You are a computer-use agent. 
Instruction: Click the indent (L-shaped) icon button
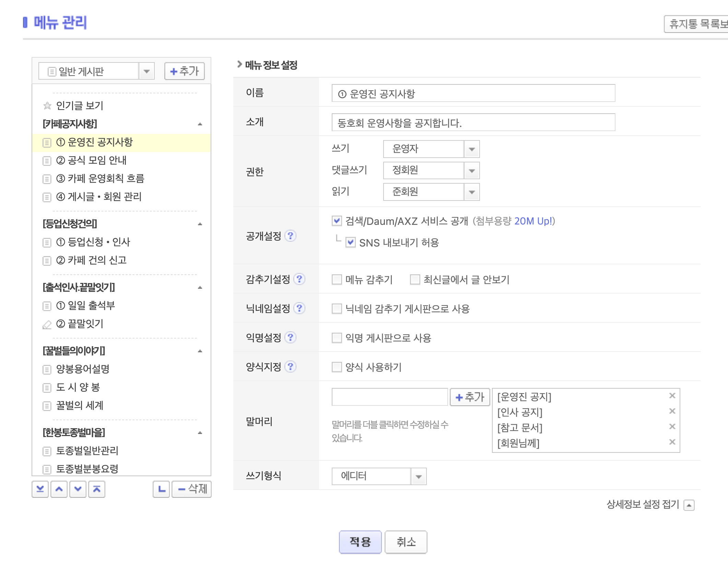click(x=161, y=489)
